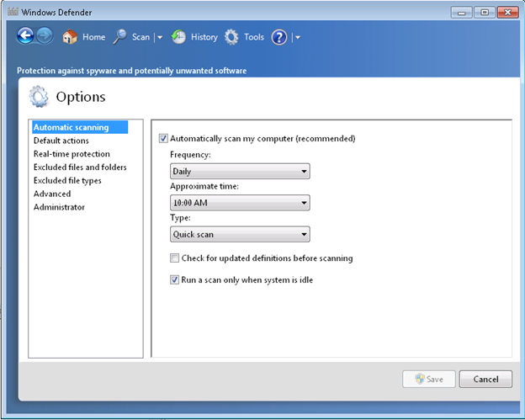Click the forward navigation arrow

click(45, 36)
